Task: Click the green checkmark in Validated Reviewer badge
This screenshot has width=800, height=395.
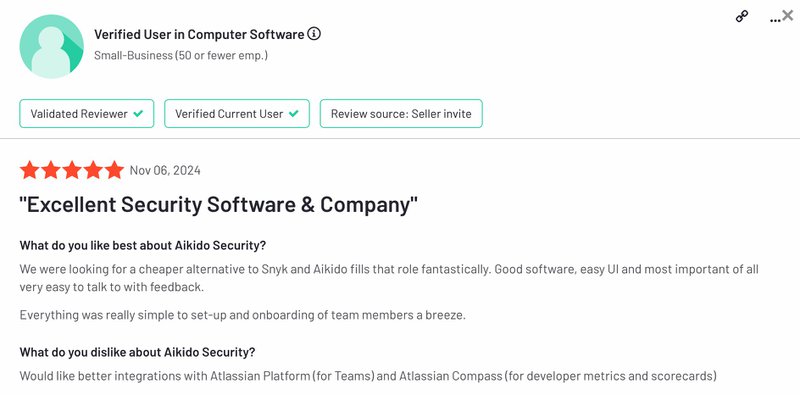Action: point(138,113)
